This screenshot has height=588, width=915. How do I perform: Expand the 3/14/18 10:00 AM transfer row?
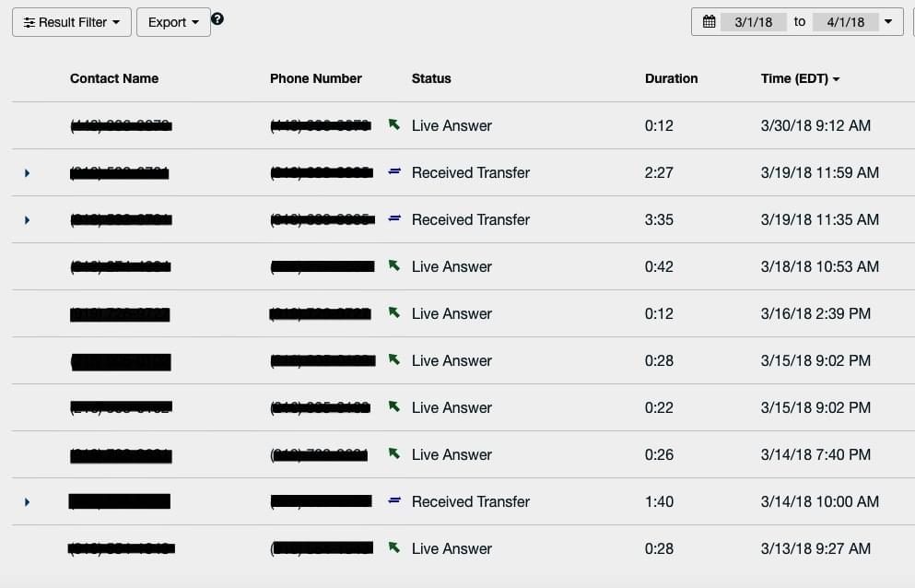[x=27, y=502]
